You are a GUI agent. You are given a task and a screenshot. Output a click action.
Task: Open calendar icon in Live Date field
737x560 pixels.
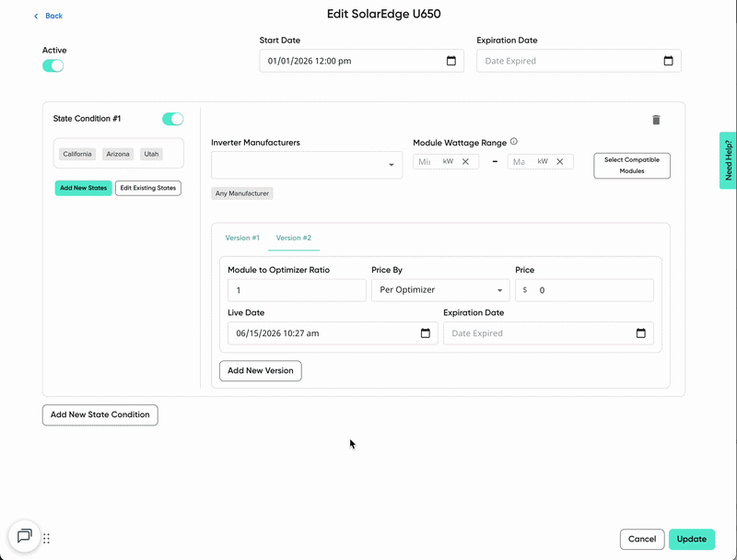425,333
